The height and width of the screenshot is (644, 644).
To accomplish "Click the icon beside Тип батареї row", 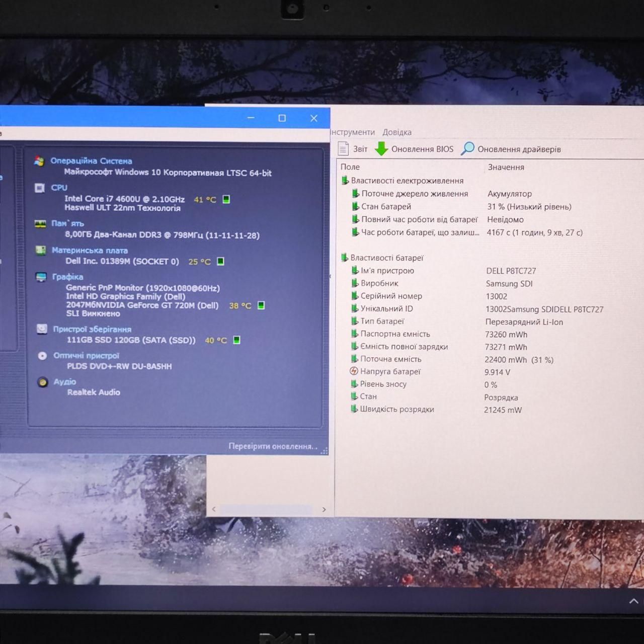I will pyautogui.click(x=355, y=321).
